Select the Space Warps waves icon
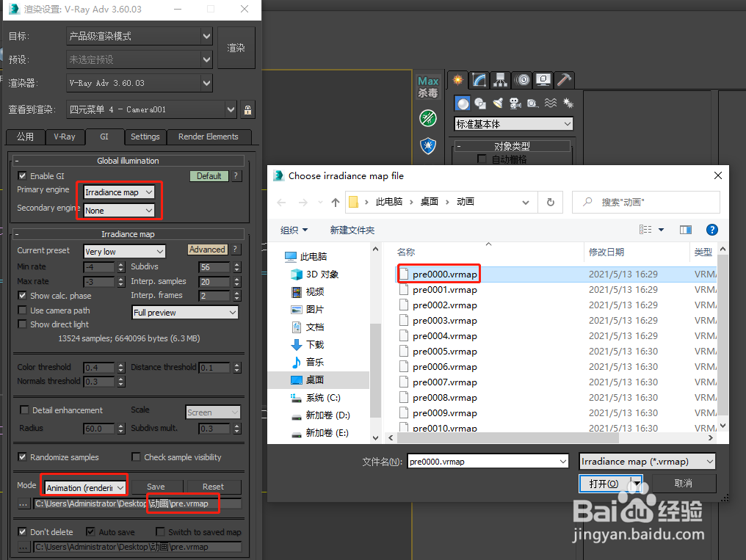Viewport: 746px width, 560px height. pos(551,103)
